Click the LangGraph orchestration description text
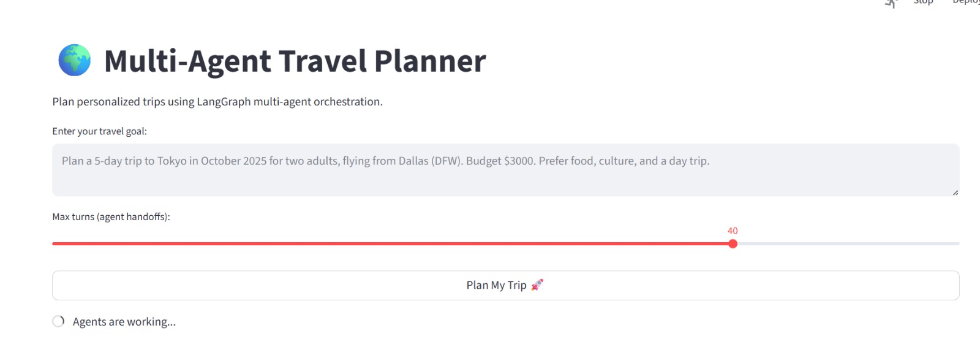The image size is (980, 347). pos(217,102)
